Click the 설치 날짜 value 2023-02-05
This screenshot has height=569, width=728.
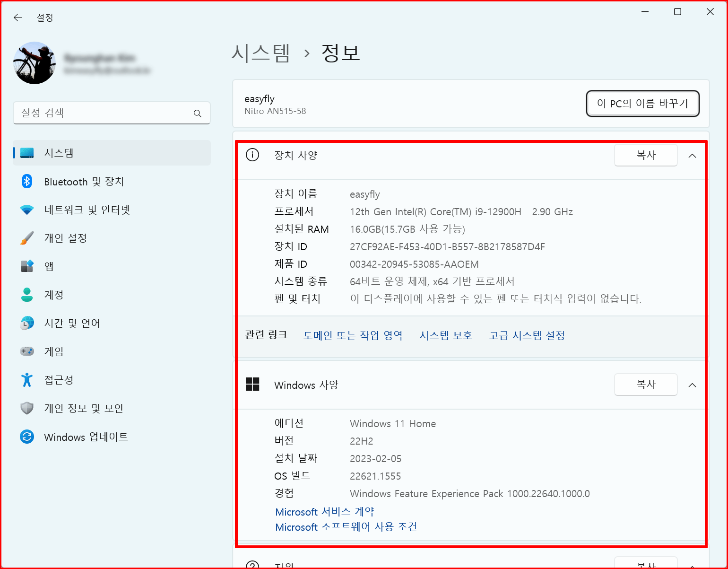click(376, 459)
